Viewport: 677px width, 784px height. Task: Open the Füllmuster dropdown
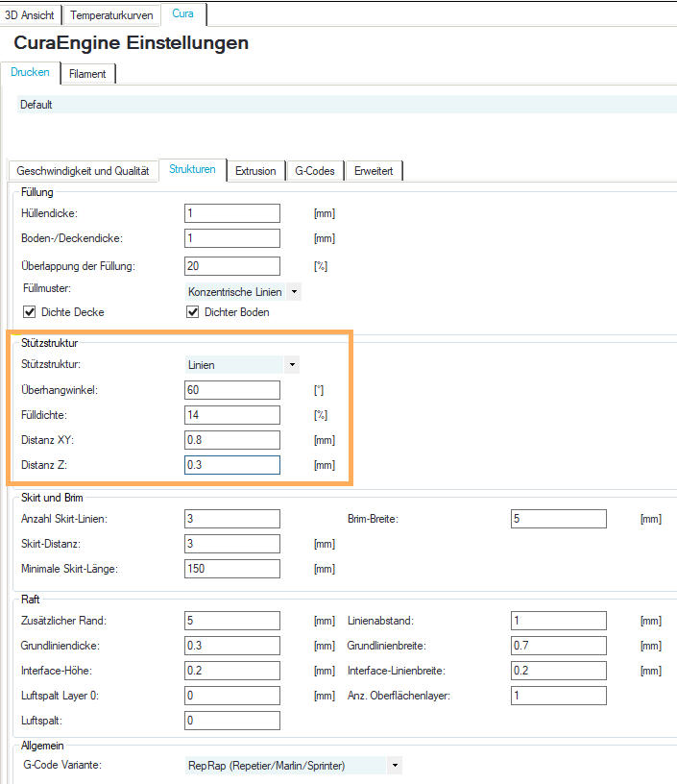point(243,292)
